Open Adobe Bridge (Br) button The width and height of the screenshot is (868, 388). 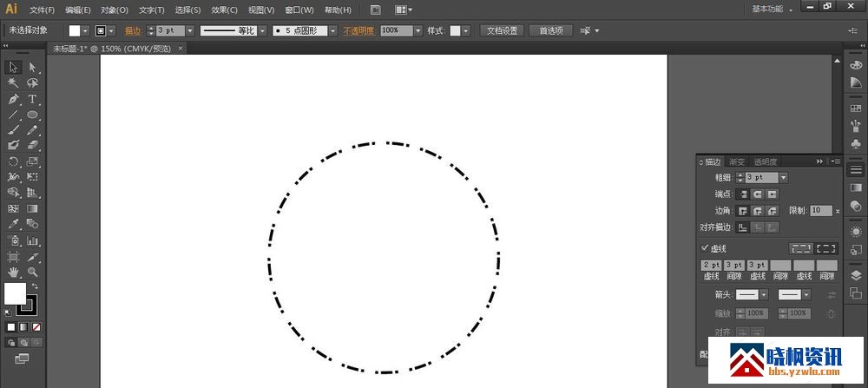click(375, 10)
